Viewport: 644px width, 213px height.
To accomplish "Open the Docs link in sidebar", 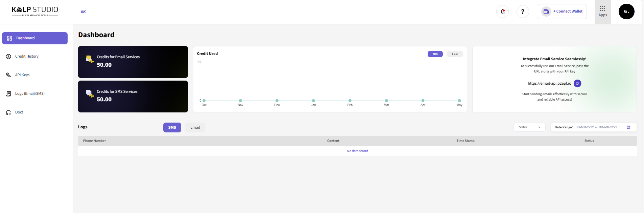I will tap(19, 112).
